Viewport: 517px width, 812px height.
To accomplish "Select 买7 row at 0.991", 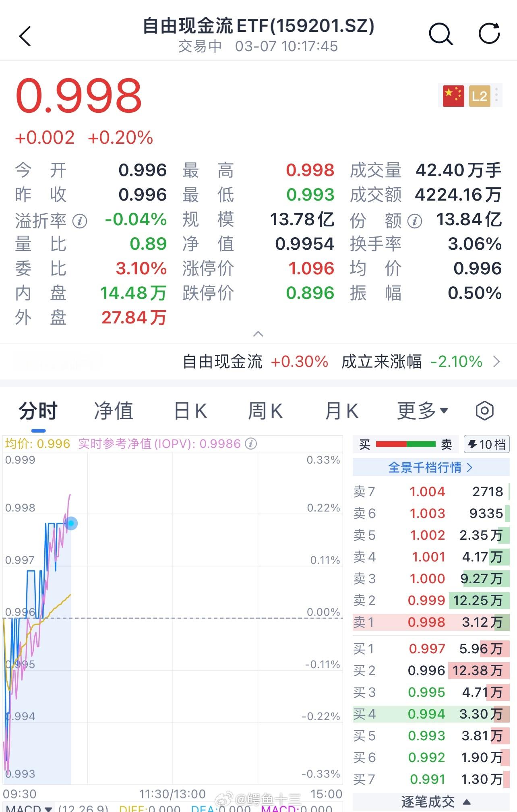I will pyautogui.click(x=431, y=779).
